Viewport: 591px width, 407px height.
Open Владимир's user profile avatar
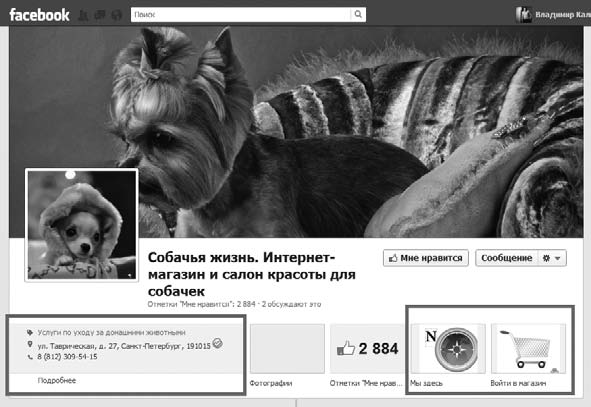tap(523, 15)
